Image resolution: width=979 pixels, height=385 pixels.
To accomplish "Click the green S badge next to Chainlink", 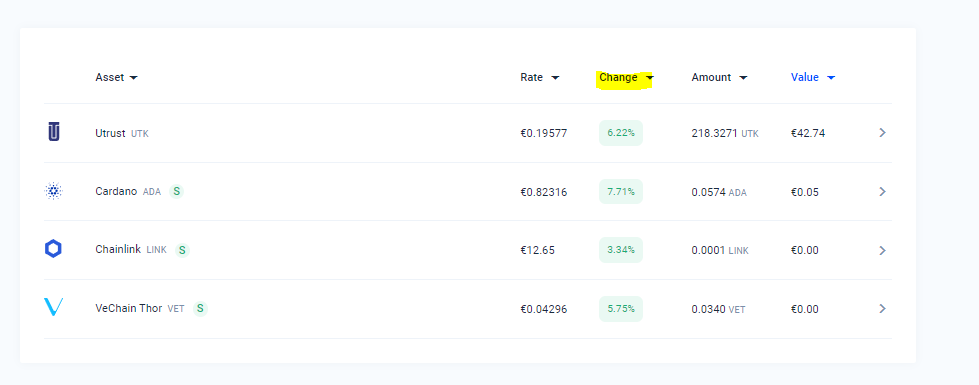I will pyautogui.click(x=182, y=250).
